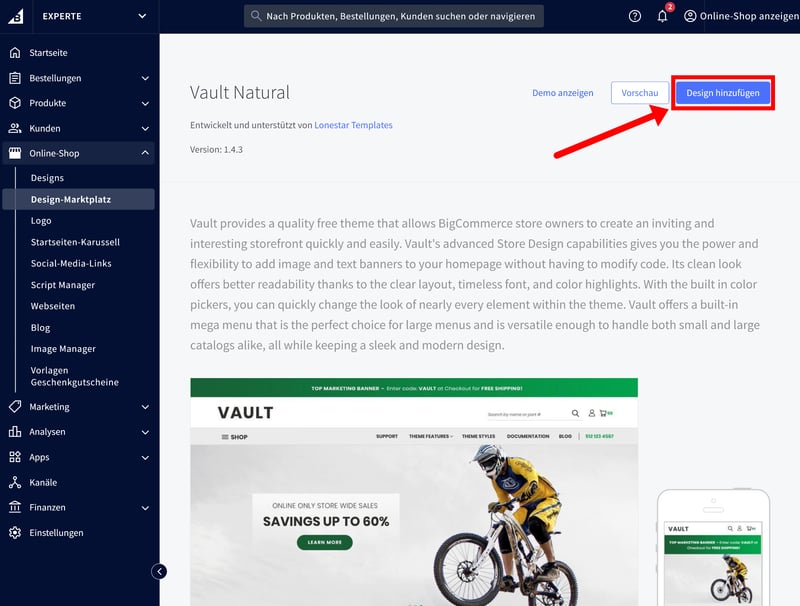
Task: Click the Kanäle network icon
Action: click(15, 482)
